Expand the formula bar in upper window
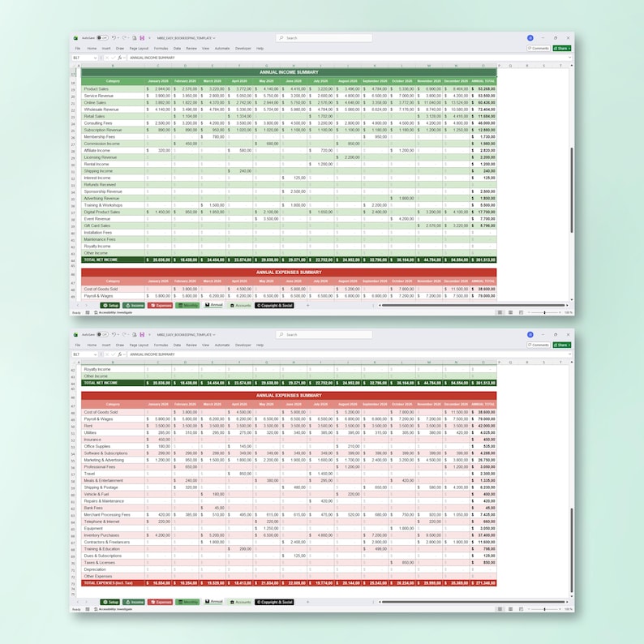 569,58
